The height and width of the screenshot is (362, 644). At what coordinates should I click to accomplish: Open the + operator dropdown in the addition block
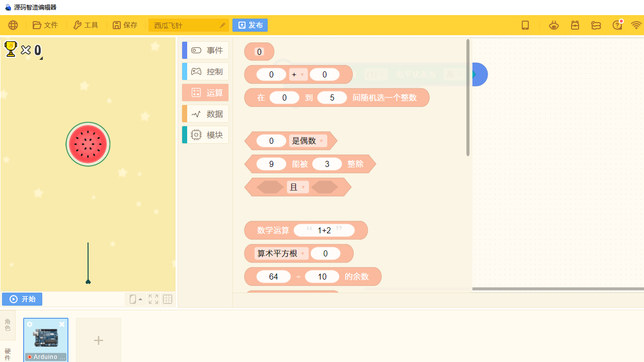tap(298, 74)
